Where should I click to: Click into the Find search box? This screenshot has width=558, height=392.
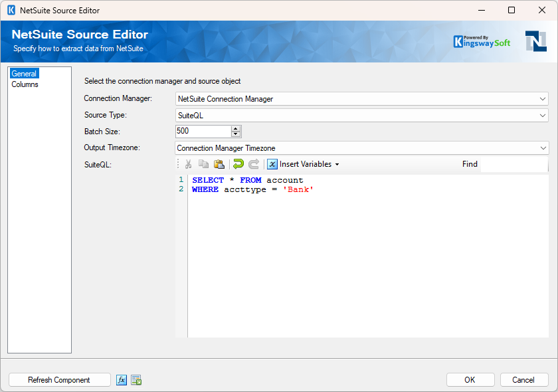pos(514,165)
